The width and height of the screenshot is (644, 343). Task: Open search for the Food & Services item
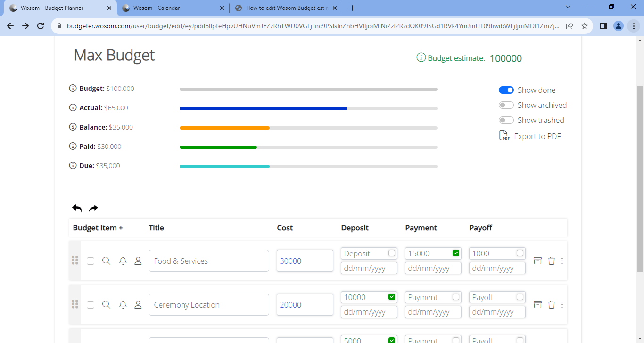[x=106, y=261]
